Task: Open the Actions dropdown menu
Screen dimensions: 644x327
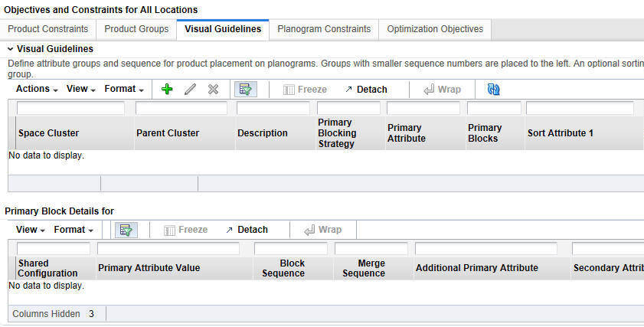Action: [37, 90]
